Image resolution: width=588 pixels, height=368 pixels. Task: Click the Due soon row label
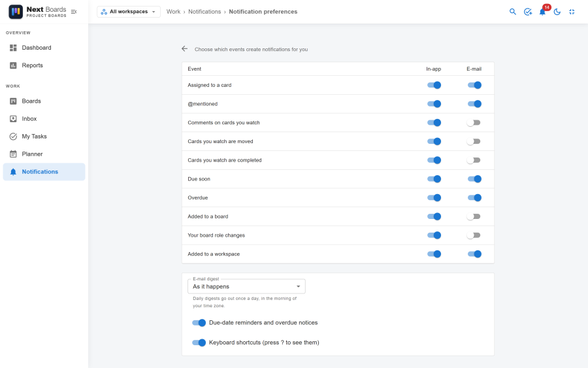click(x=199, y=179)
